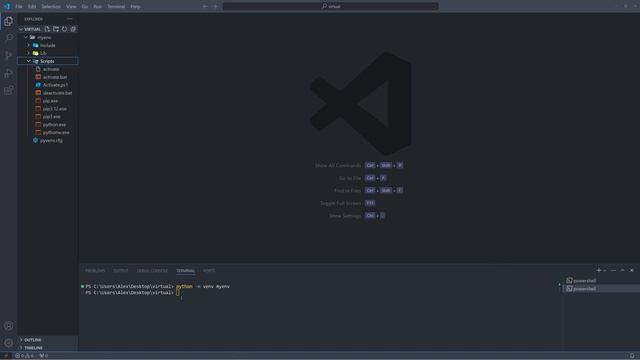Open the Go menu

pos(85,7)
